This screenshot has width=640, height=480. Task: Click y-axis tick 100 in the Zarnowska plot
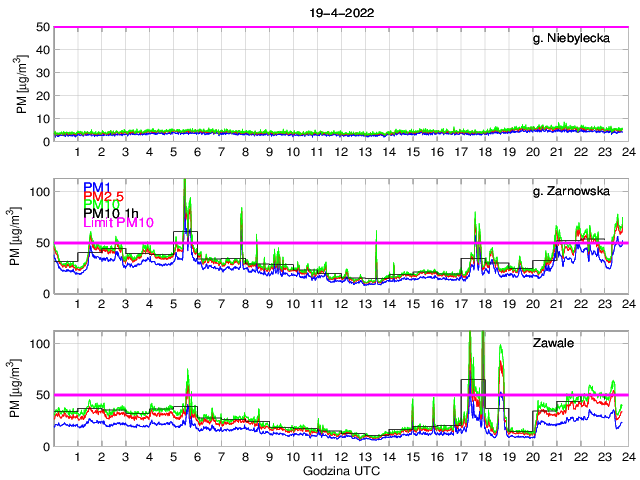pos(38,192)
